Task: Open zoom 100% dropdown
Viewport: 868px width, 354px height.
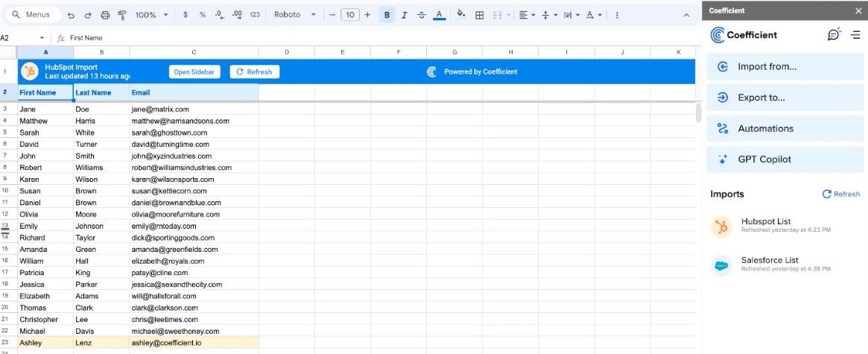Action: 151,15
